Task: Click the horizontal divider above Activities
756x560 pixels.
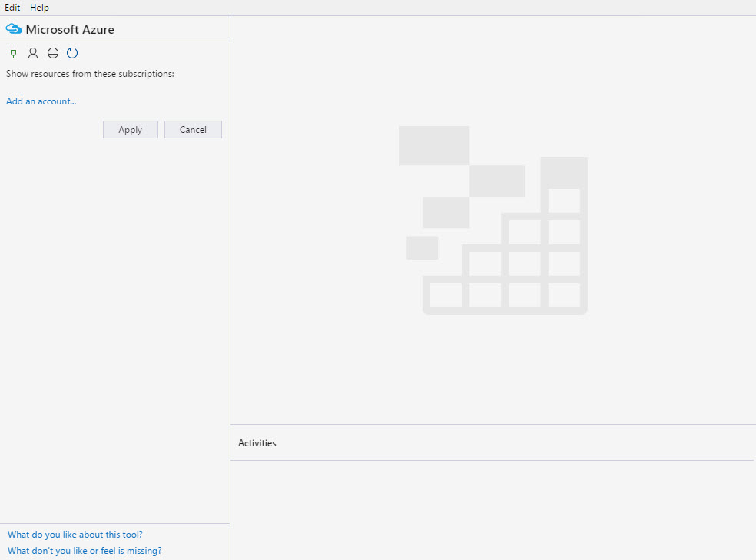Action: click(x=492, y=424)
